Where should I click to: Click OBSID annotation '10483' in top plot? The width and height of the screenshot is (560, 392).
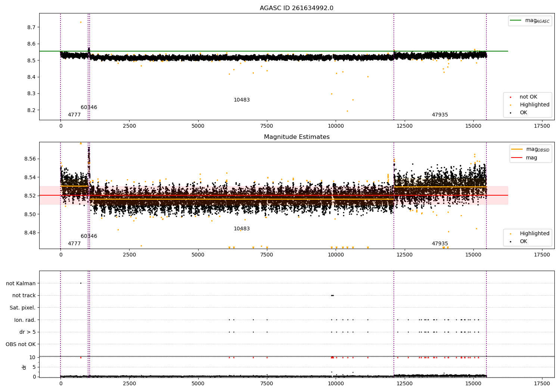[242, 100]
